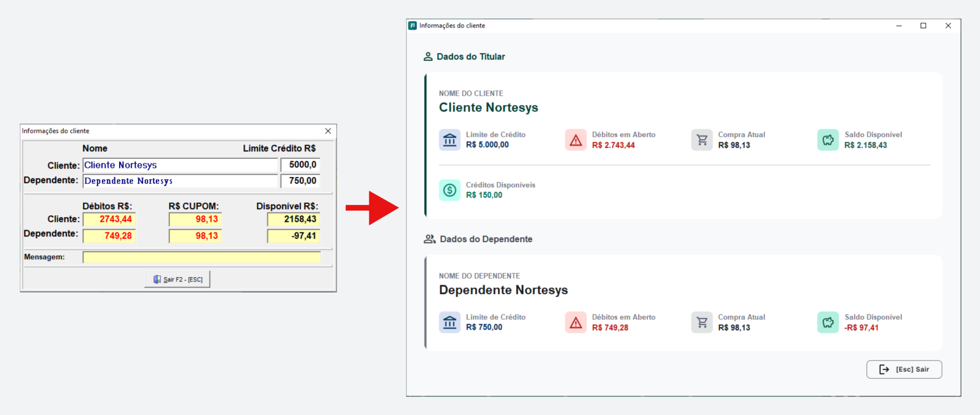Viewport: 980px width, 415px height.
Task: Click the Dados do Dependente section heading
Action: point(486,239)
